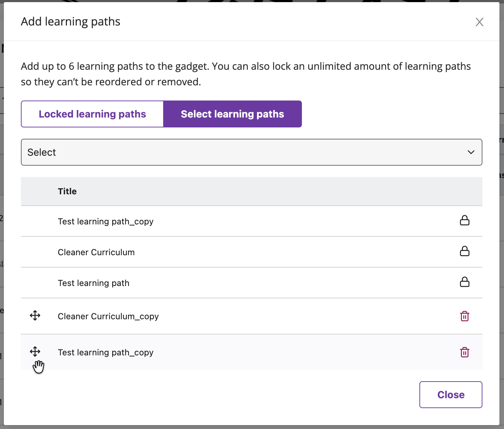Click the lock icon beside Cleaner Curriculum
Viewport: 504px width, 429px height.
[464, 251]
